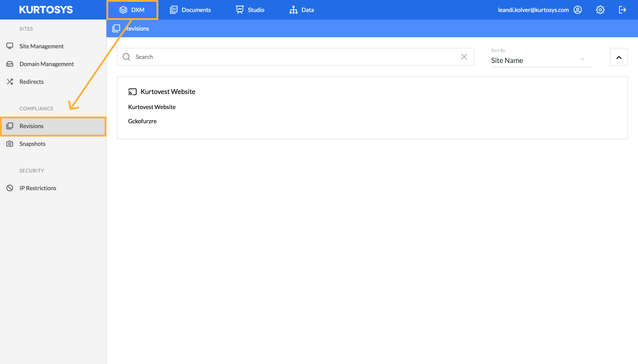Image resolution: width=638 pixels, height=364 pixels.
Task: Open Site Management in sidebar
Action: click(53, 46)
